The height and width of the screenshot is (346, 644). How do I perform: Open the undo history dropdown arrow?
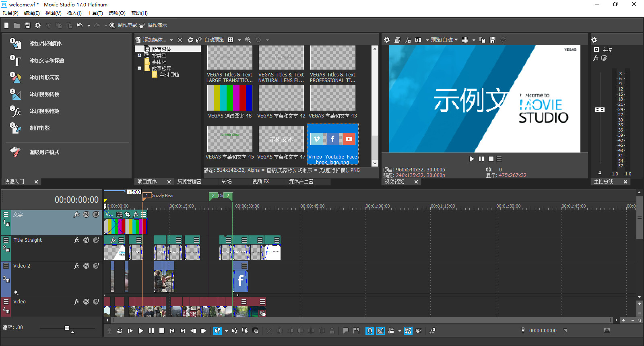pyautogui.click(x=89, y=26)
